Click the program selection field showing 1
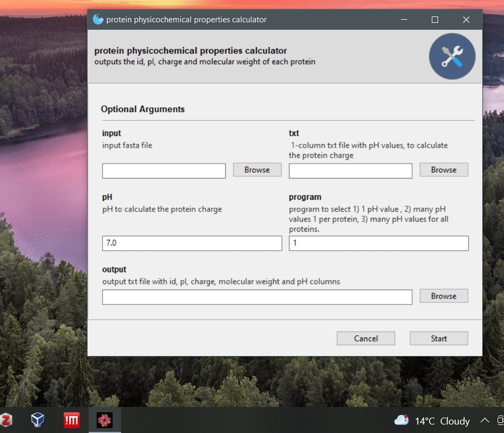 point(378,243)
